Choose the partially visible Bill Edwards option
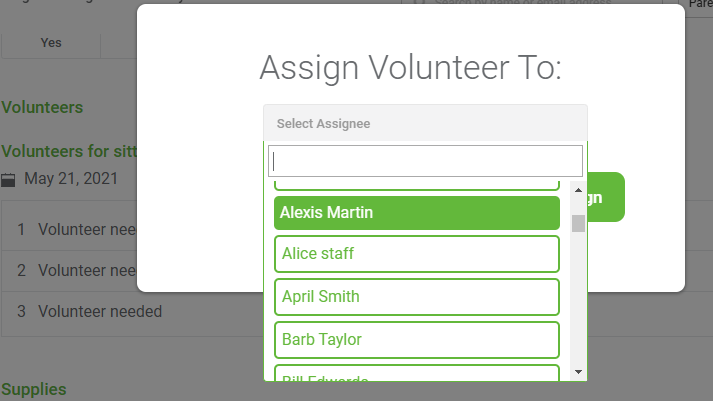Viewport: 713px width, 401px height. (417, 373)
